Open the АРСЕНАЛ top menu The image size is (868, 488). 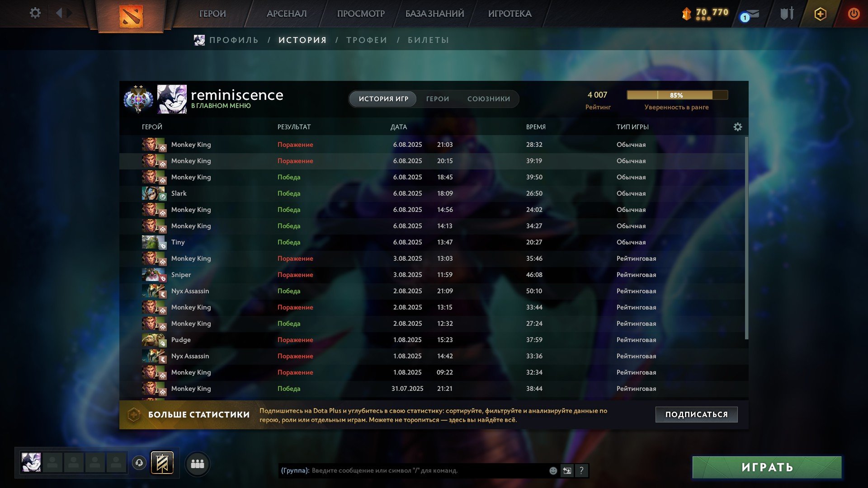pos(287,14)
